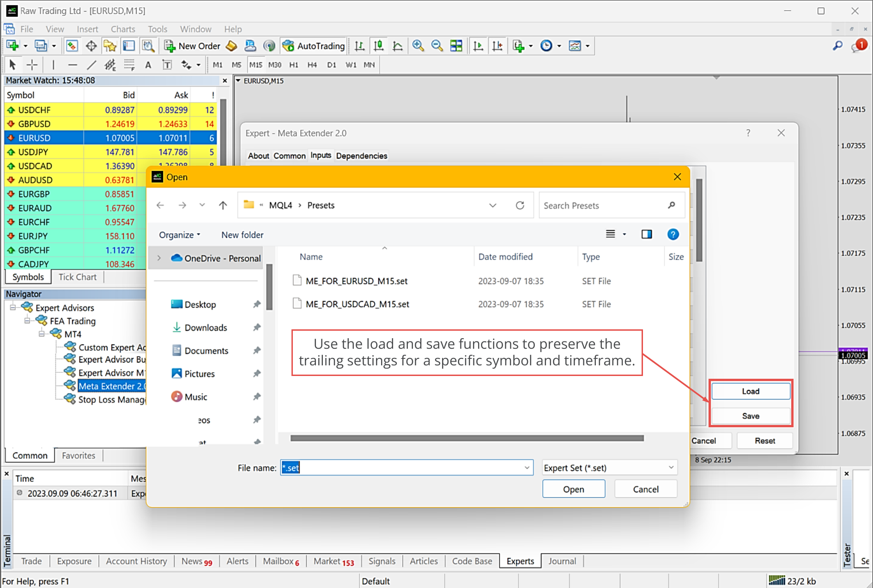The width and height of the screenshot is (873, 588).
Task: Select the Vertical Line drawing tool
Action: pyautogui.click(x=53, y=65)
